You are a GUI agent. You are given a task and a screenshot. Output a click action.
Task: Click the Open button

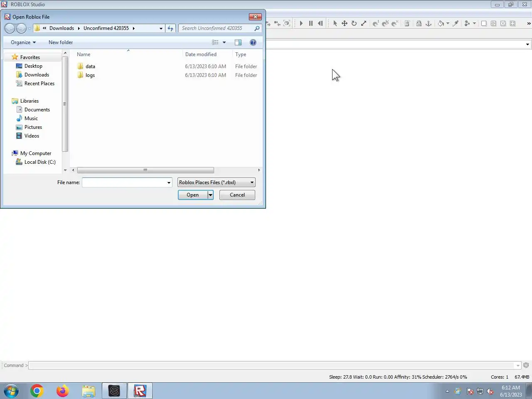[x=193, y=195]
